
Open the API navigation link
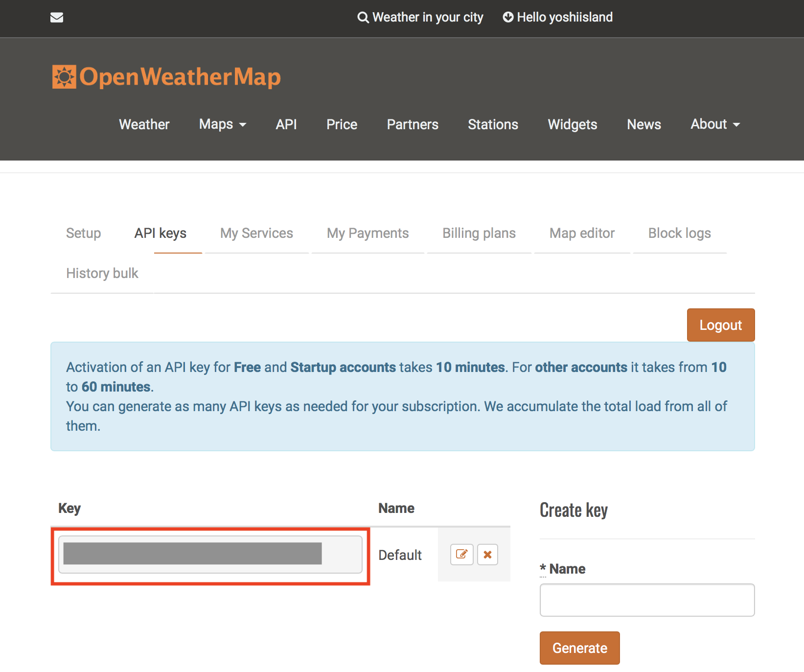point(286,124)
